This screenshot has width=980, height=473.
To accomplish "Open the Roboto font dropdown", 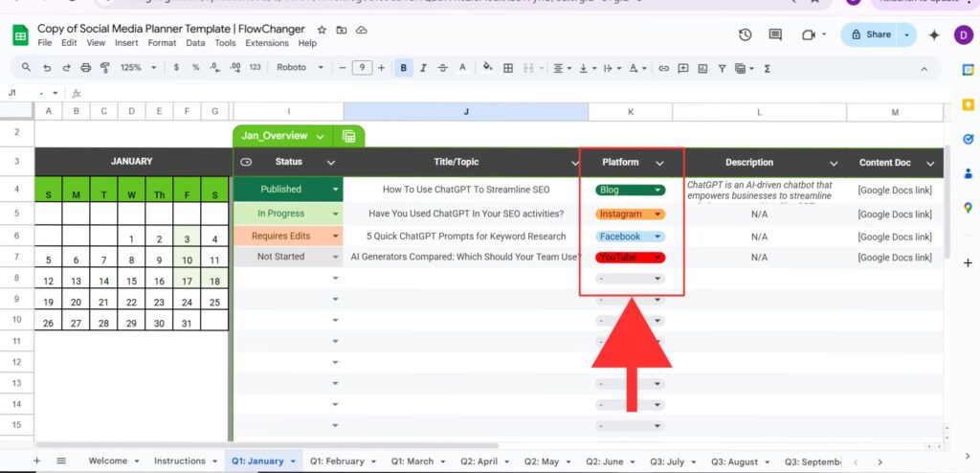I will click(x=300, y=68).
